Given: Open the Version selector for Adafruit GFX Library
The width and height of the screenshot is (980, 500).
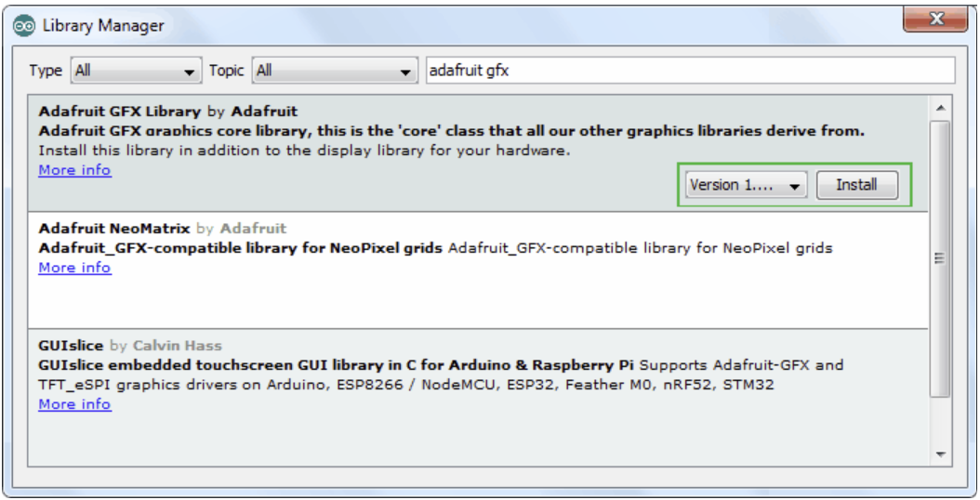Looking at the screenshot, I should 746,185.
